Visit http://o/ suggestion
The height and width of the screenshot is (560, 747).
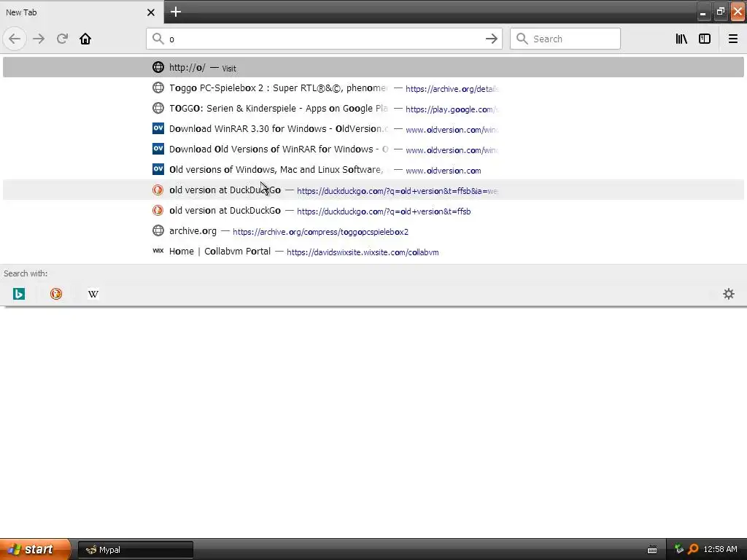(x=373, y=67)
